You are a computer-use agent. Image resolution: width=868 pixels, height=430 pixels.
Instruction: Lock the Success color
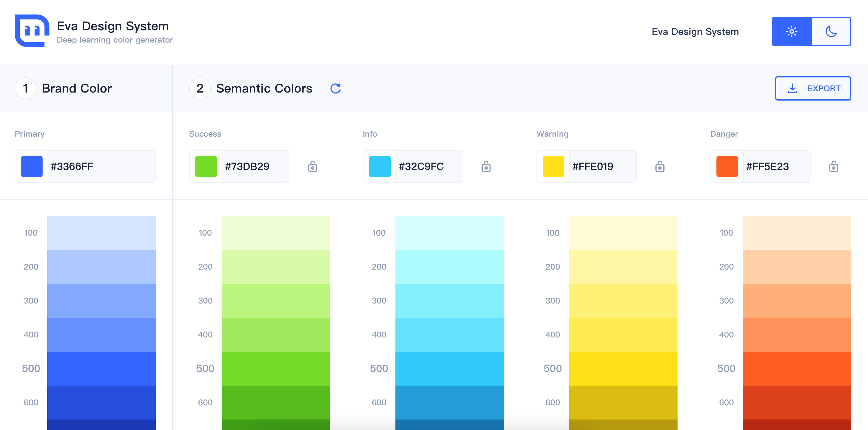312,166
